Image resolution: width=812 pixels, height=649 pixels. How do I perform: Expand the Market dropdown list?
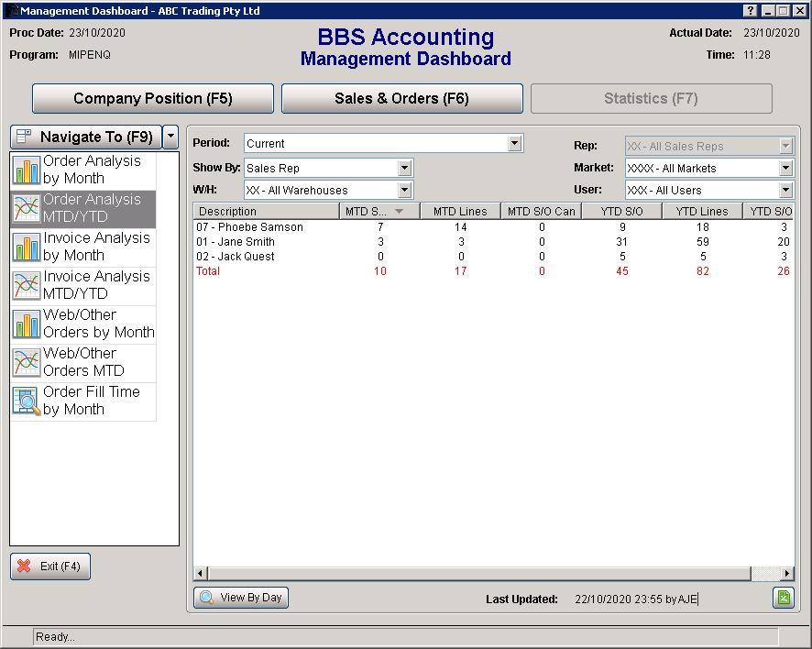coord(785,168)
